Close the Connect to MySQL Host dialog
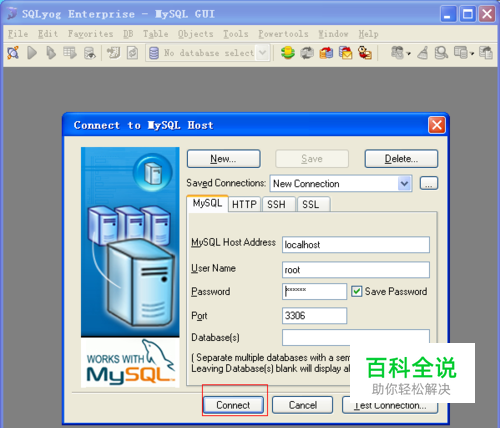This screenshot has width=500, height=428. point(437,125)
